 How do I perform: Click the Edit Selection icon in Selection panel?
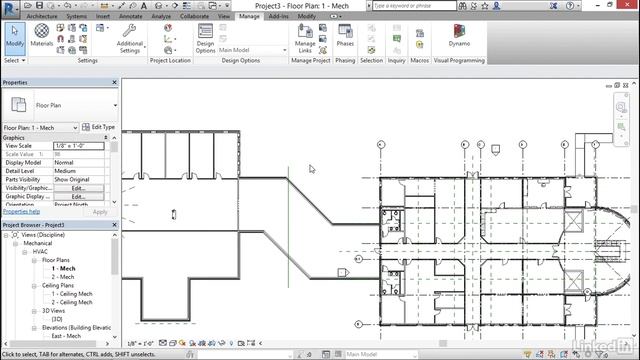371,50
